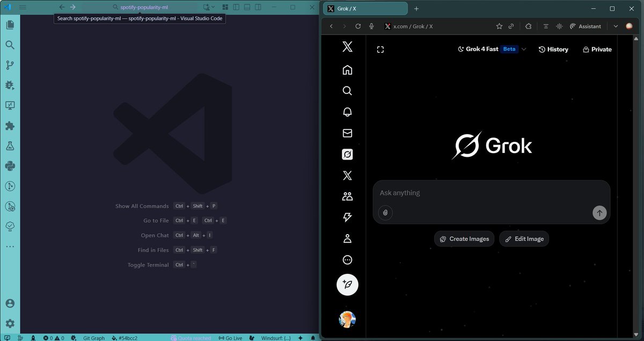
Task: Click the spotify-popularity-ml command center search box
Action: (x=141, y=8)
